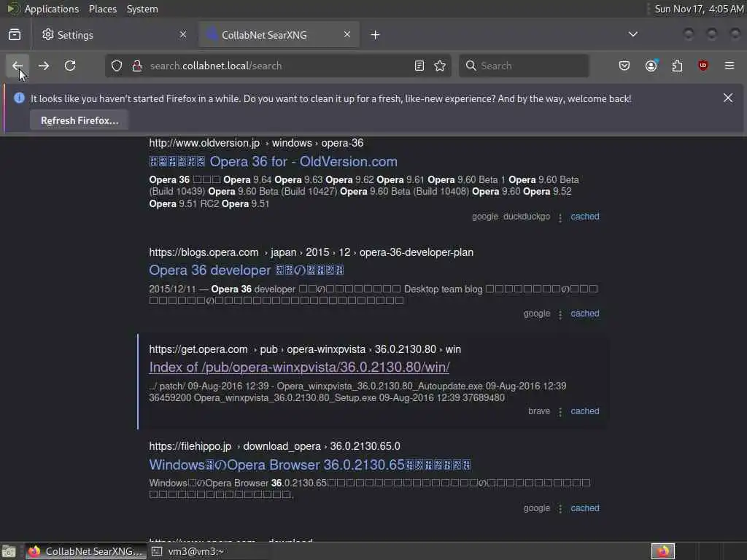This screenshot has height=560, width=747.
Task: Open the extensions puzzle icon
Action: tap(677, 66)
